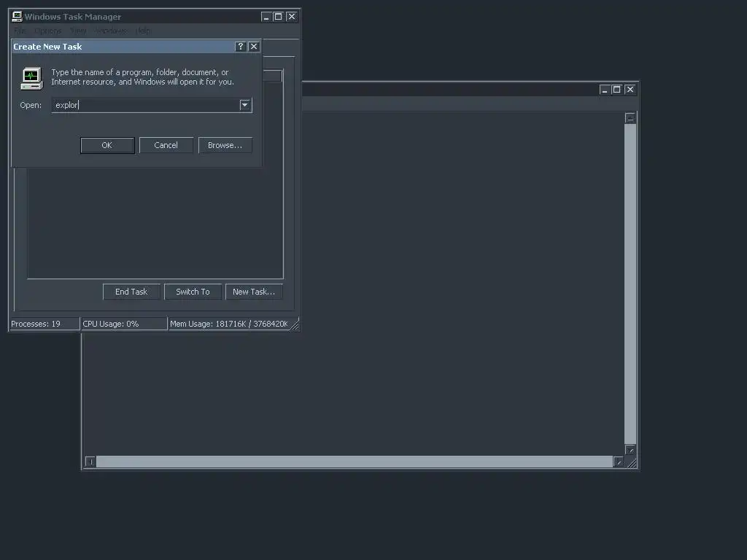
Task: Minimize the Windows Task Manager window
Action: pyautogui.click(x=266, y=17)
